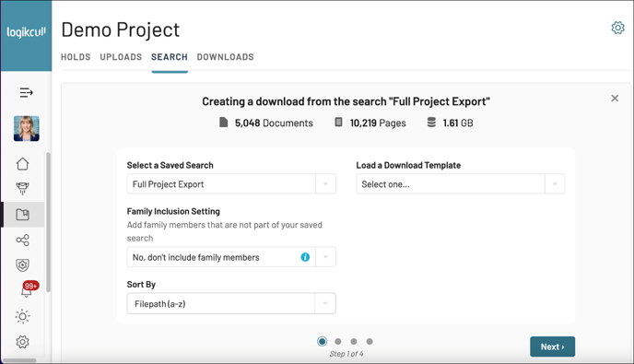
Task: Expand the sidebar menu icon
Action: (27, 93)
